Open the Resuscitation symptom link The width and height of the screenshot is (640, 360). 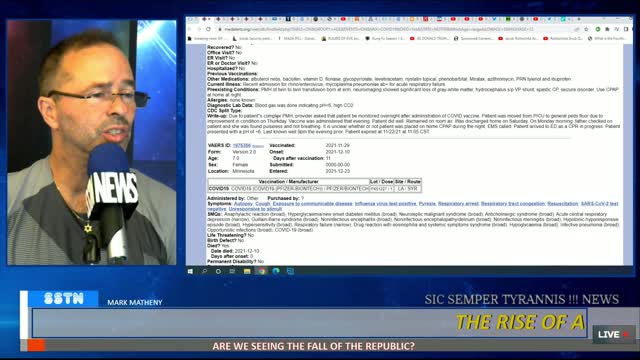tap(563, 204)
